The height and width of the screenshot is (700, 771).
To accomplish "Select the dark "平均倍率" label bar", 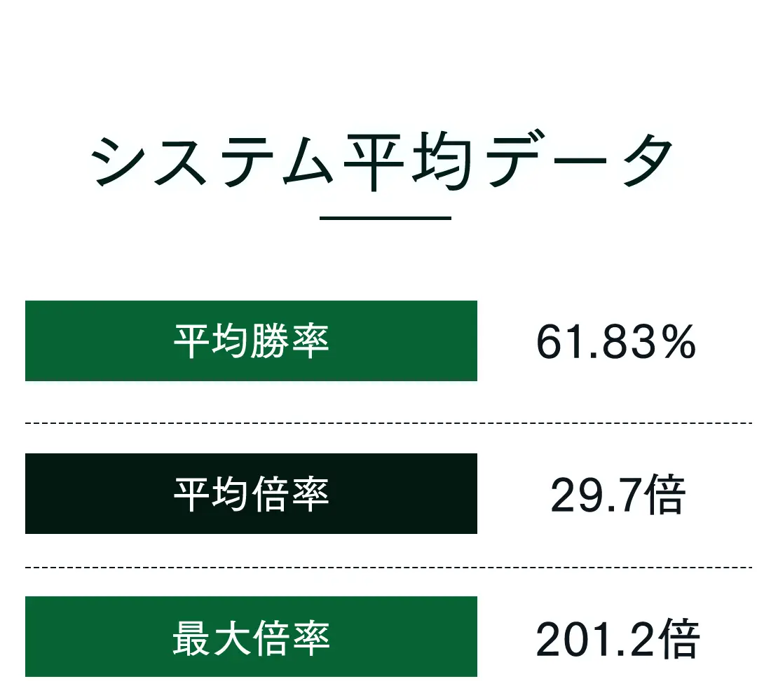I will click(x=251, y=494).
